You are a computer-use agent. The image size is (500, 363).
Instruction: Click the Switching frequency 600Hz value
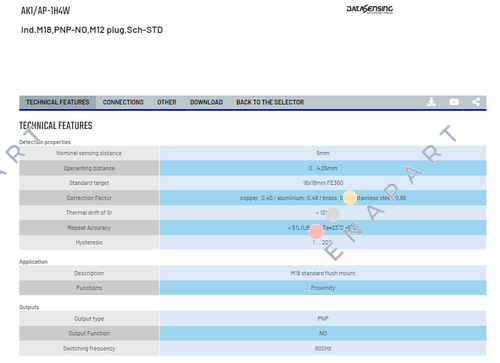pos(323,349)
